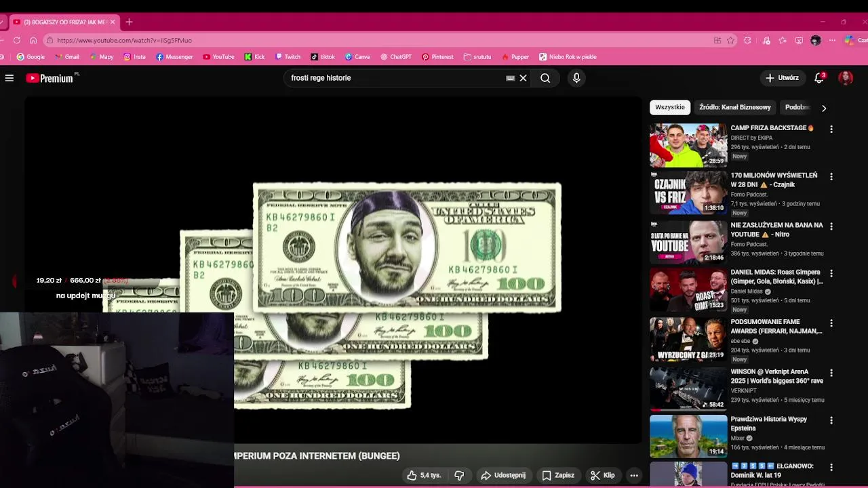The image size is (868, 488).
Task: Open Insta bookmark
Action: point(134,57)
